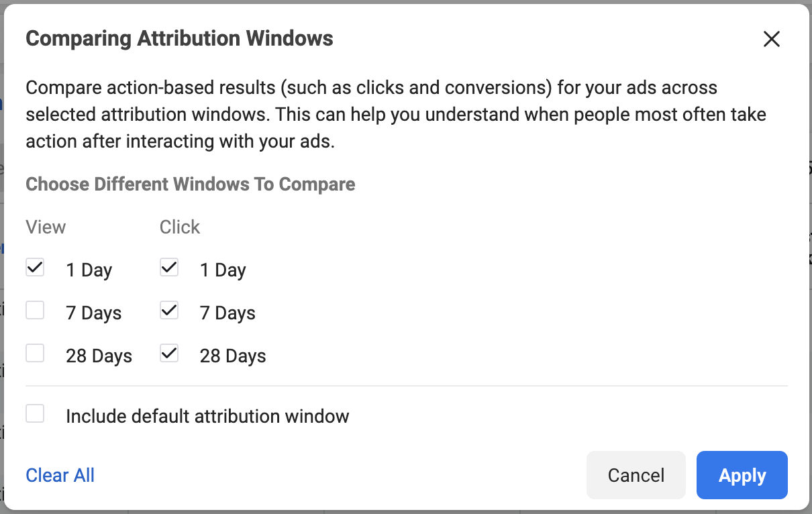Click the Clear All link
812x514 pixels.
[x=60, y=475]
